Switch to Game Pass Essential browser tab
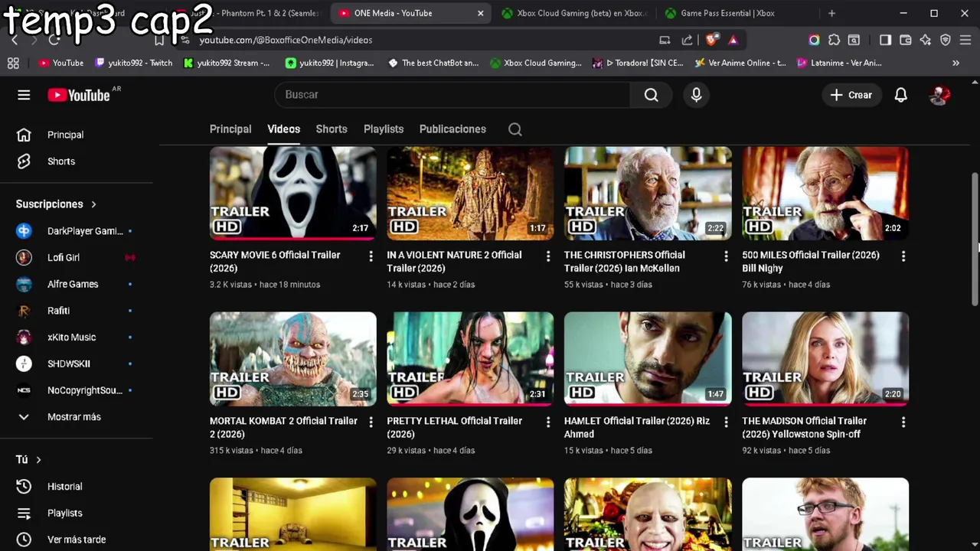 pos(727,13)
